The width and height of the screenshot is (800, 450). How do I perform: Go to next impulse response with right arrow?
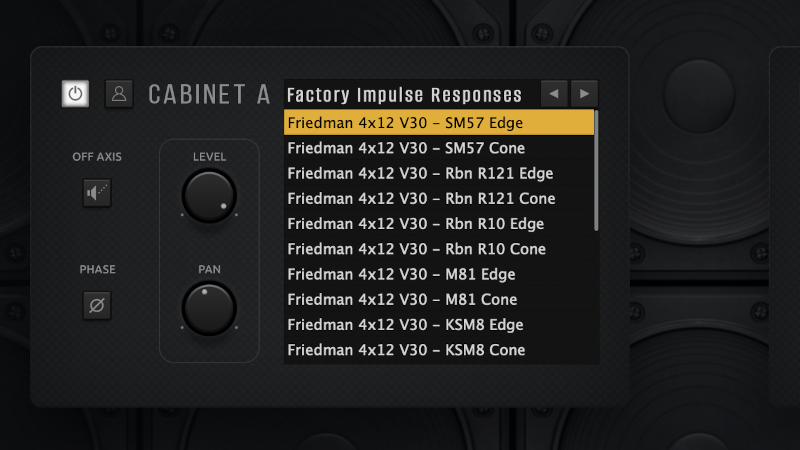584,94
